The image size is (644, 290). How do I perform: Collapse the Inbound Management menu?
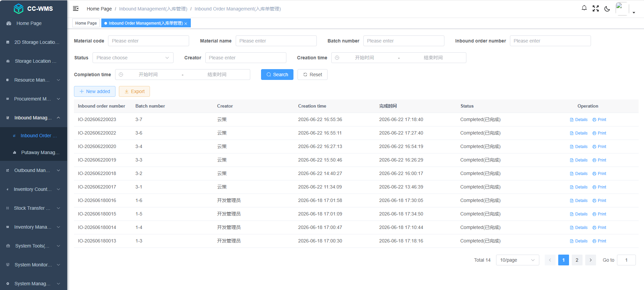[x=33, y=118]
